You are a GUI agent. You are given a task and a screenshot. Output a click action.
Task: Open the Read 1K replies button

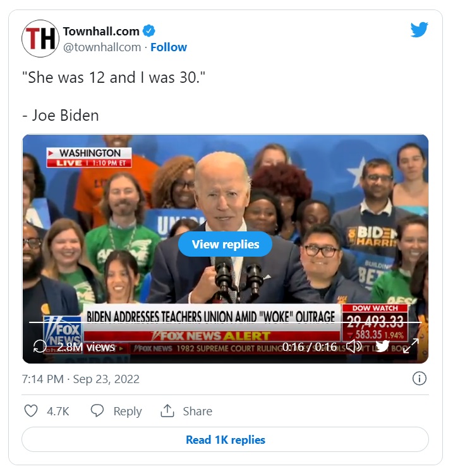(x=225, y=439)
